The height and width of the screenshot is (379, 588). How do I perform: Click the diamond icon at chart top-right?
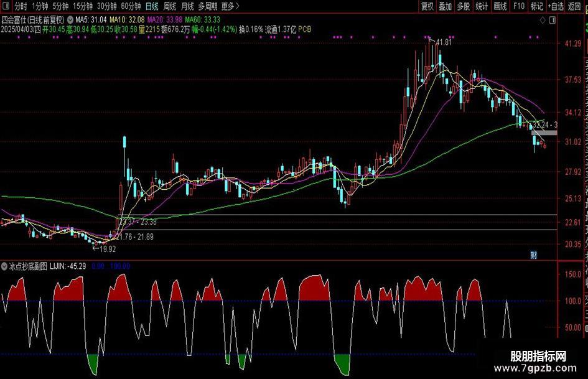pyautogui.click(x=542, y=21)
